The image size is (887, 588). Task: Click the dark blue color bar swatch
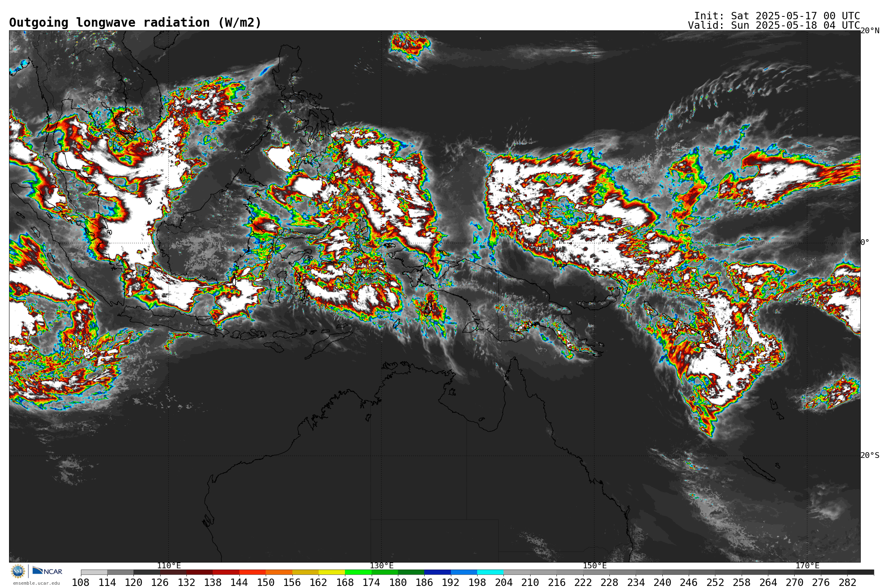[x=437, y=572]
